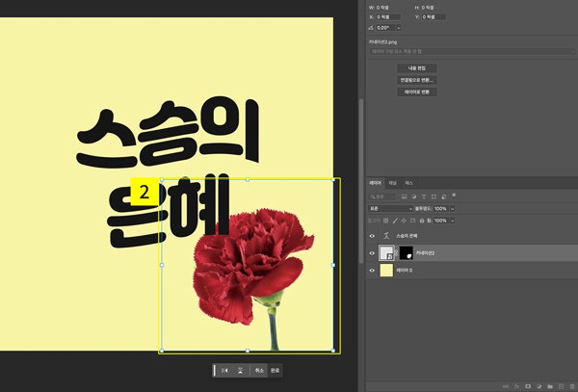Filter layers by pixel layers icon
This screenshot has width=578, height=392.
(x=405, y=196)
